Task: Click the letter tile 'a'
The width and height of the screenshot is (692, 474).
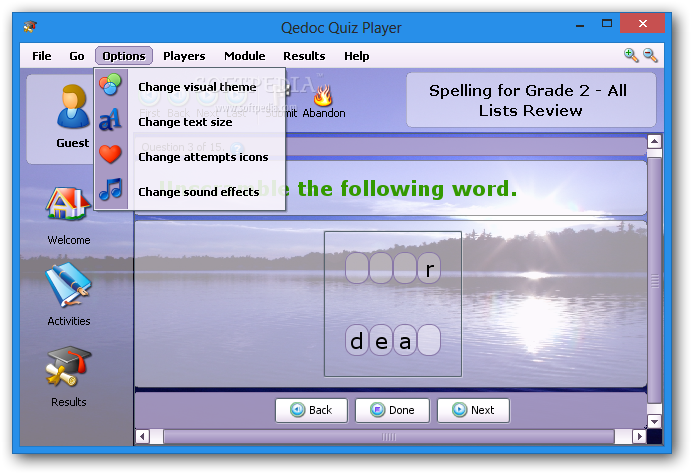Action: tap(405, 340)
